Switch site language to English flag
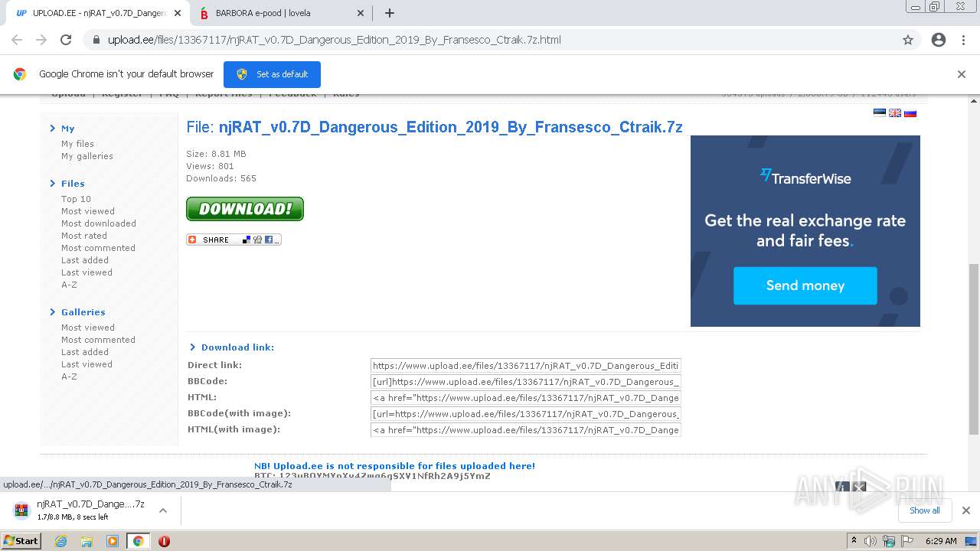Screen dimensions: 980x551 (895, 113)
